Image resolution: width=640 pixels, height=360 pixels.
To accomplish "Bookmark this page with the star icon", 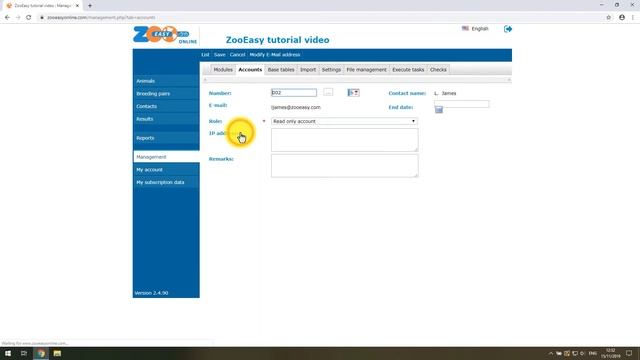I will tap(609, 18).
